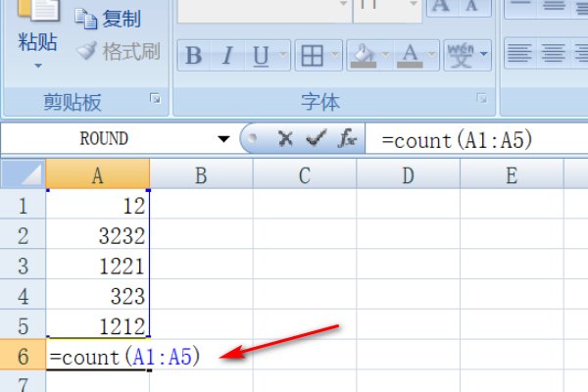
Task: Open the Borders dropdown arrow
Action: [x=335, y=55]
